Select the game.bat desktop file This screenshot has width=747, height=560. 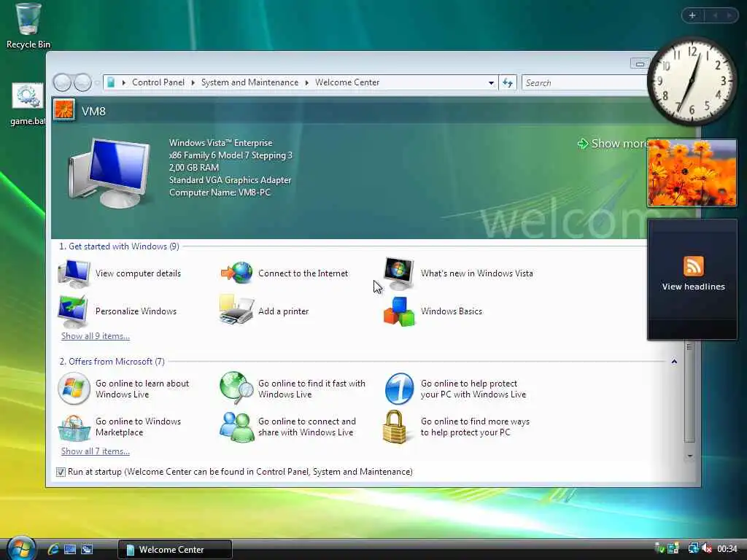pos(28,105)
